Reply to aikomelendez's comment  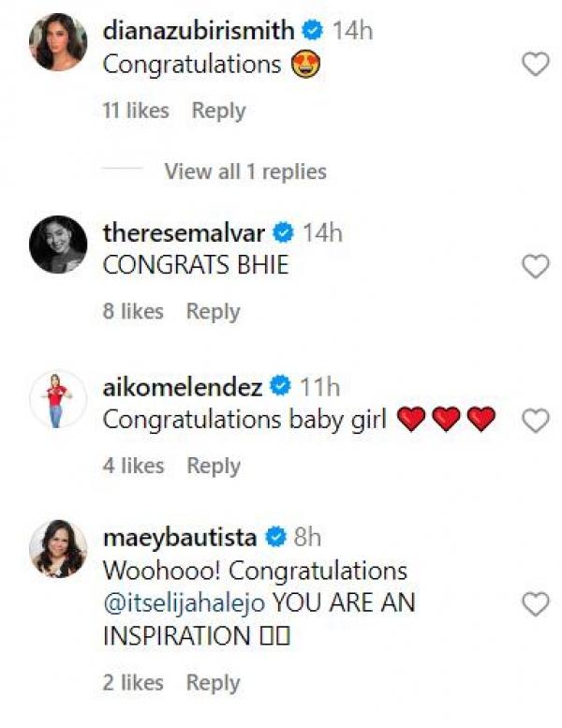213,466
